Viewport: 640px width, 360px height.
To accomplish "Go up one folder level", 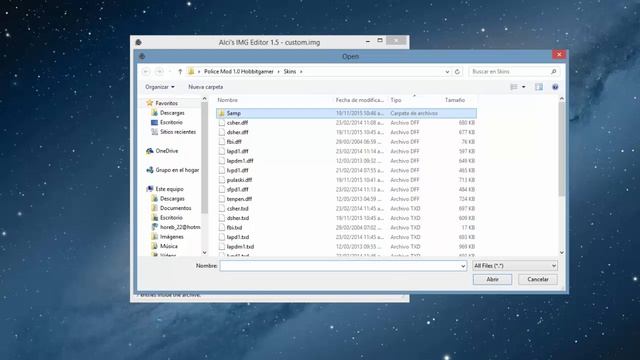I will (x=180, y=71).
